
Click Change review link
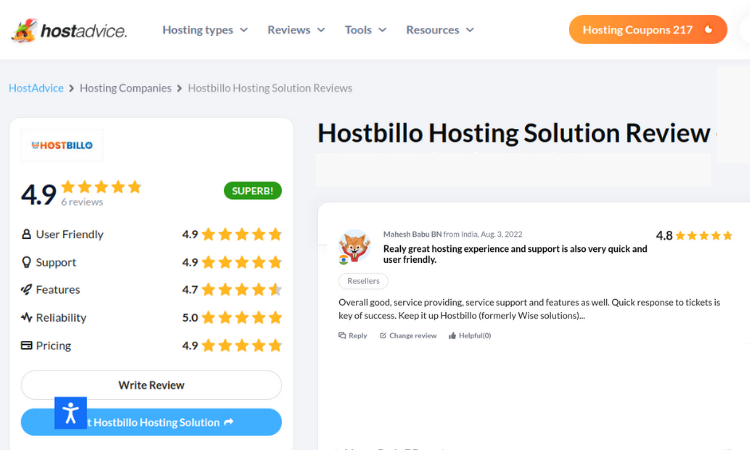pos(408,336)
